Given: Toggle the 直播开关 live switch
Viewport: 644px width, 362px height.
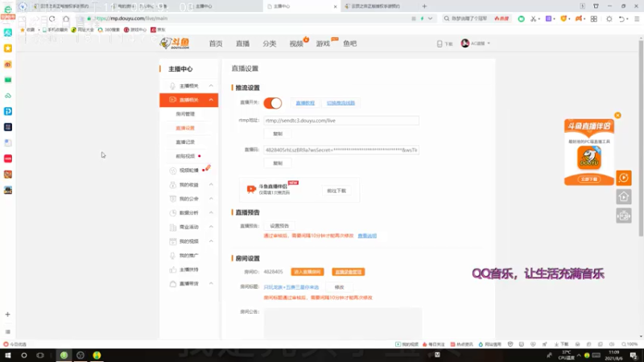Looking at the screenshot, I should [x=273, y=103].
